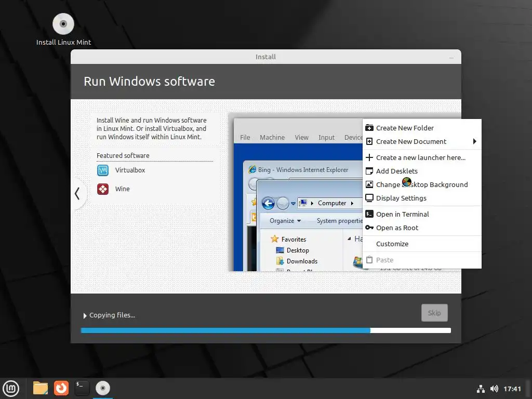Open the Terminal from the panel
This screenshot has width=532, height=399.
[x=82, y=388]
